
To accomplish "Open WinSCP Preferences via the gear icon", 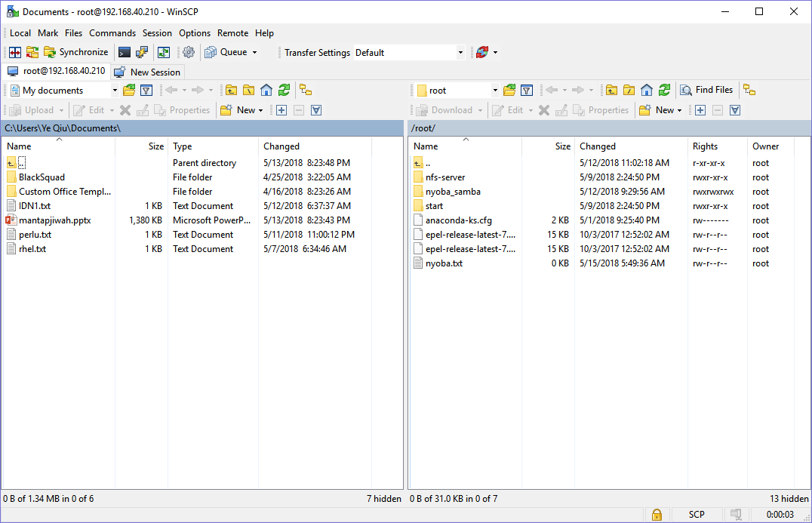I will [x=186, y=52].
